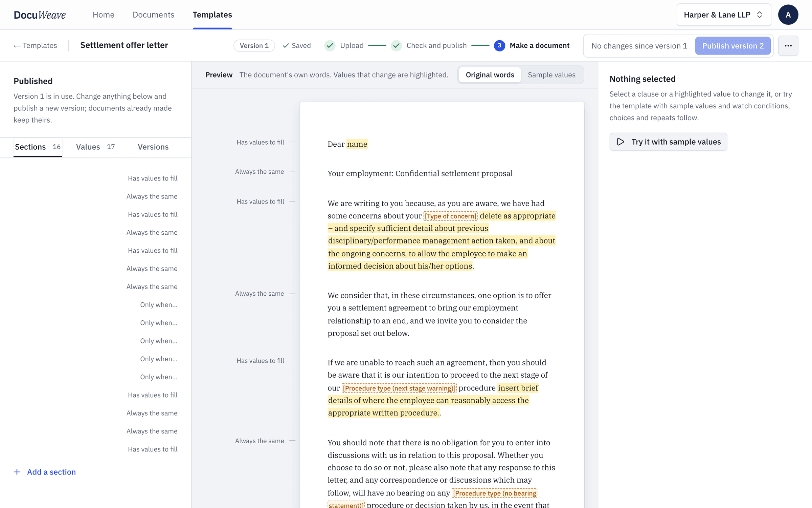The width and height of the screenshot is (812, 508).
Task: Click the Upload step label
Action: 352,46
